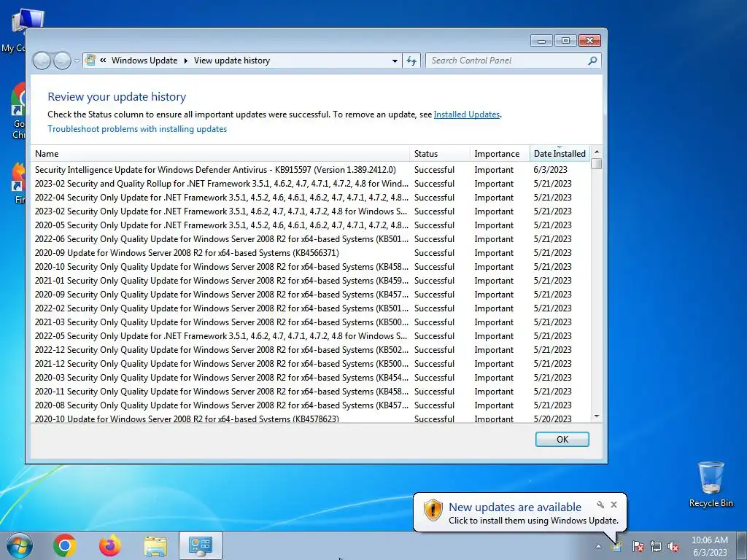The image size is (747, 560).
Task: Sort by the Name column header
Action: [220, 154]
